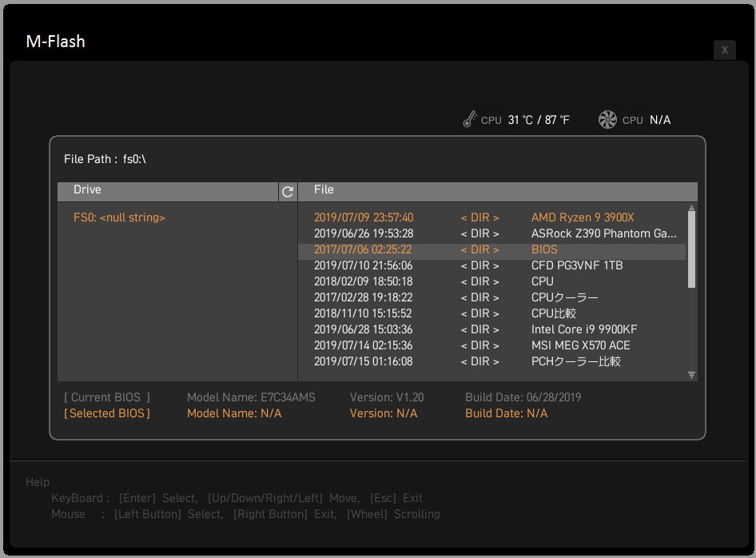Click the File column header
The height and width of the screenshot is (558, 756).
(x=498, y=192)
